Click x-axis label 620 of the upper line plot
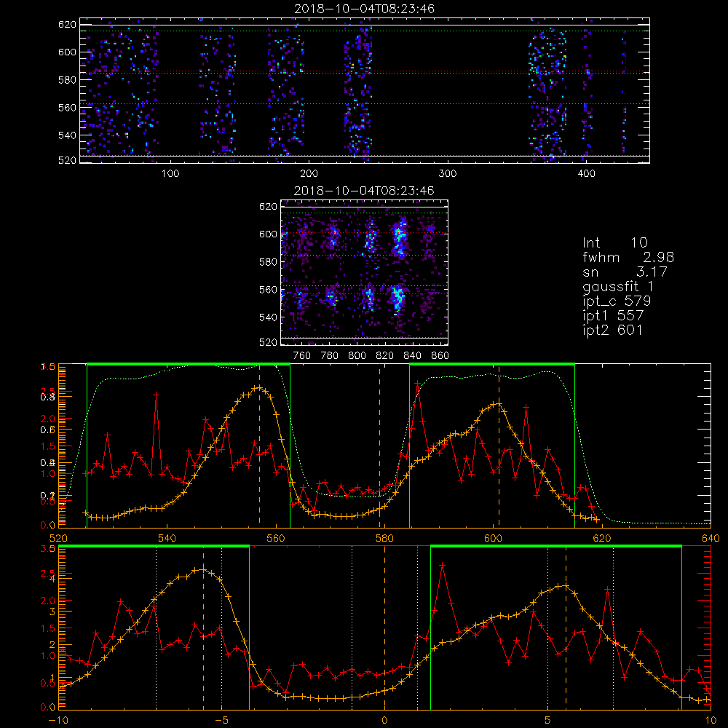 pos(602,538)
